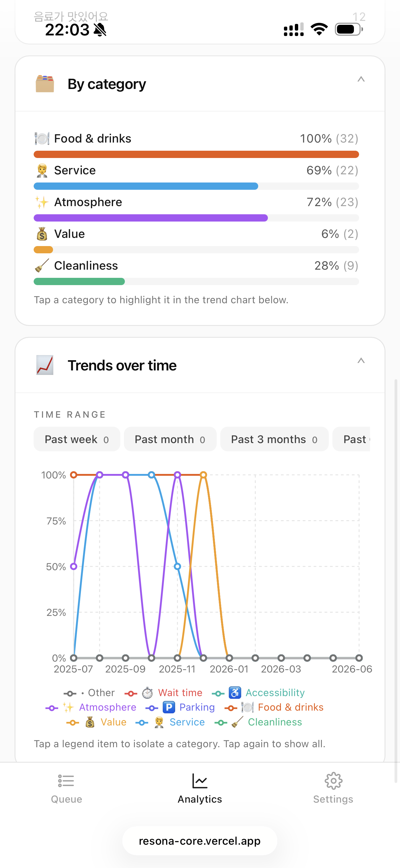
Task: Collapse the By category section
Action: pos(361,80)
